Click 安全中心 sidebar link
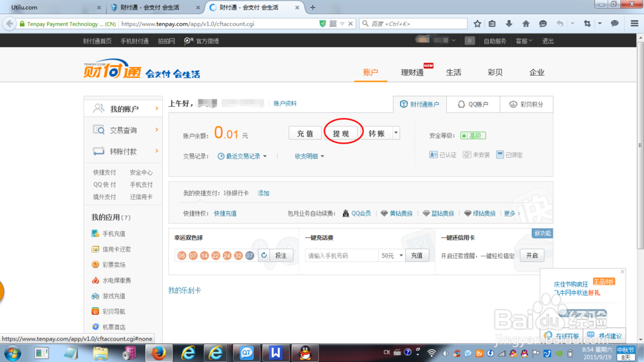This screenshot has width=644, height=362. coord(141,173)
